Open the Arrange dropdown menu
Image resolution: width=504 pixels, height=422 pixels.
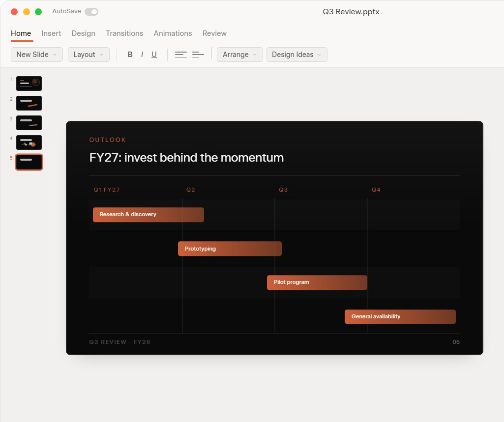tap(240, 55)
